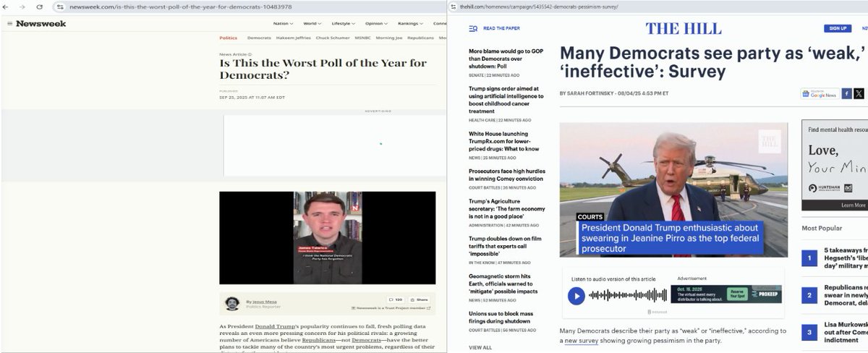
Task: Click THE HILL logo
Action: [684, 28]
